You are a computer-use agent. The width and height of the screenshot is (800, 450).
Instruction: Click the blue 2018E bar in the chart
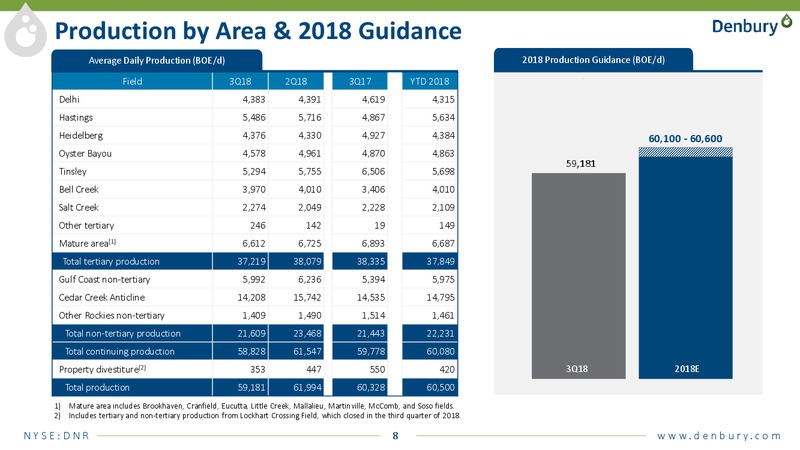point(685,267)
